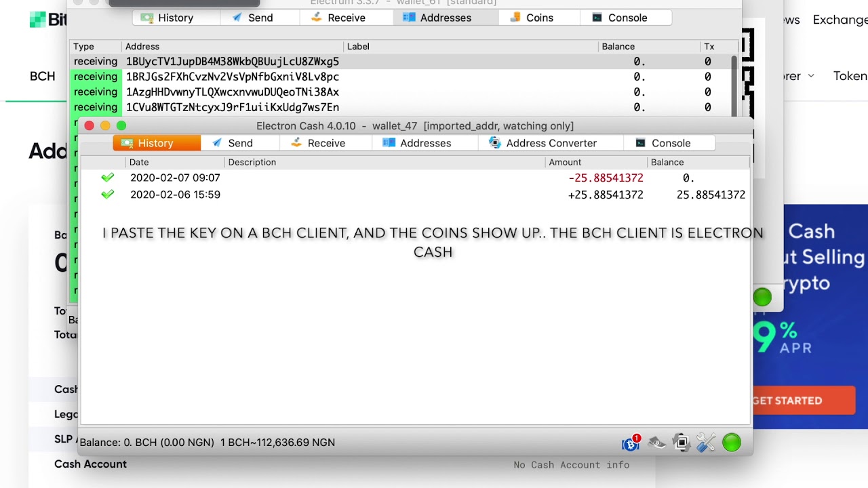Viewport: 868px width, 488px height.
Task: Click the Receive tab hand icon in Electron Cash
Action: [296, 143]
